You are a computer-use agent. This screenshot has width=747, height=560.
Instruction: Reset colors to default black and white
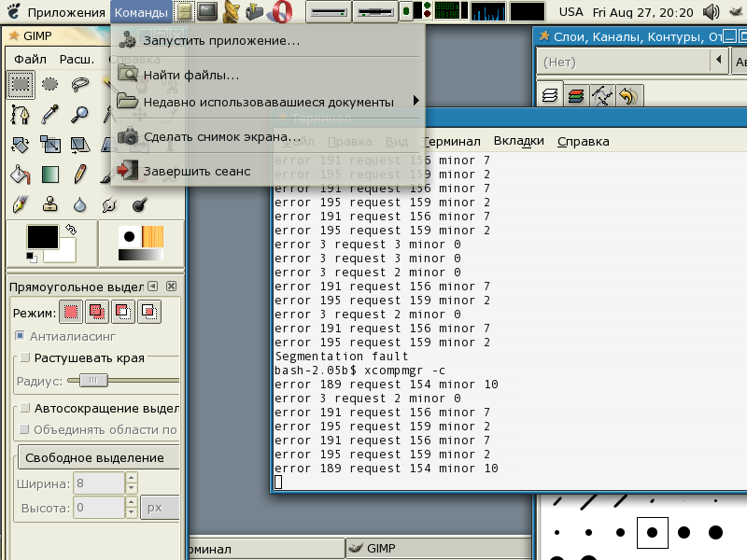tap(32, 258)
